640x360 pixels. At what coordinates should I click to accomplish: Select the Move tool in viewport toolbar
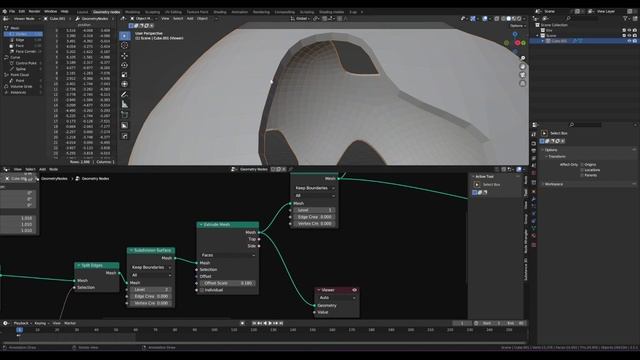click(x=124, y=56)
